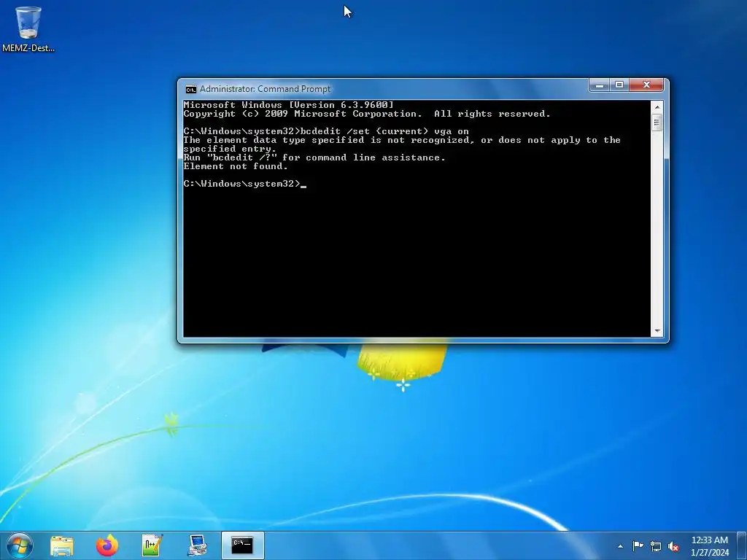This screenshot has width=747, height=560.
Task: Click the Command Prompt scrollbar up arrow
Action: [x=657, y=107]
